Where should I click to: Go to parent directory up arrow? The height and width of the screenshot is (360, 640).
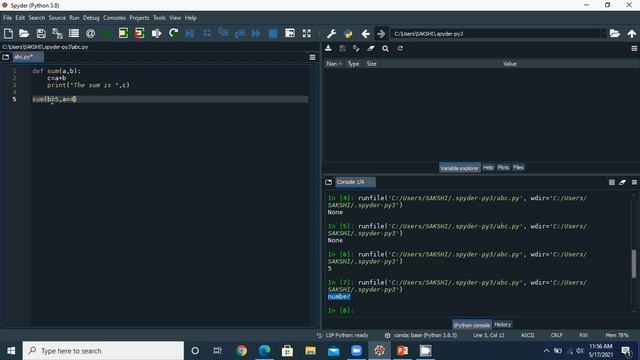point(632,33)
